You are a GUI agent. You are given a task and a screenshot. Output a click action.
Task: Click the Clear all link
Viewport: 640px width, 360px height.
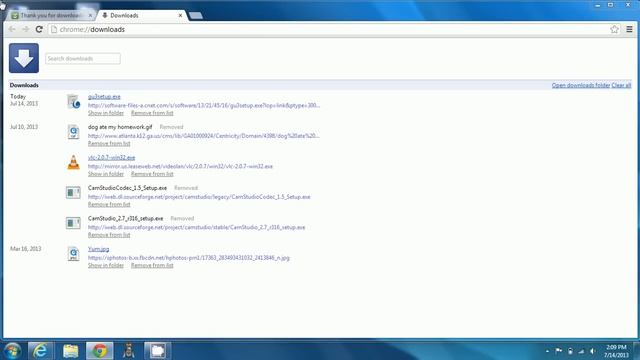point(621,85)
